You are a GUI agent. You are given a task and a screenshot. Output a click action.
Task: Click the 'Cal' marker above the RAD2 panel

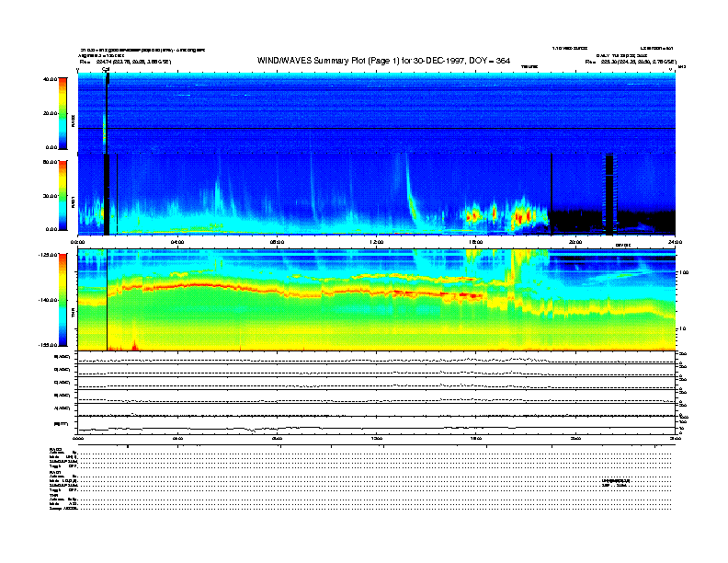click(106, 69)
